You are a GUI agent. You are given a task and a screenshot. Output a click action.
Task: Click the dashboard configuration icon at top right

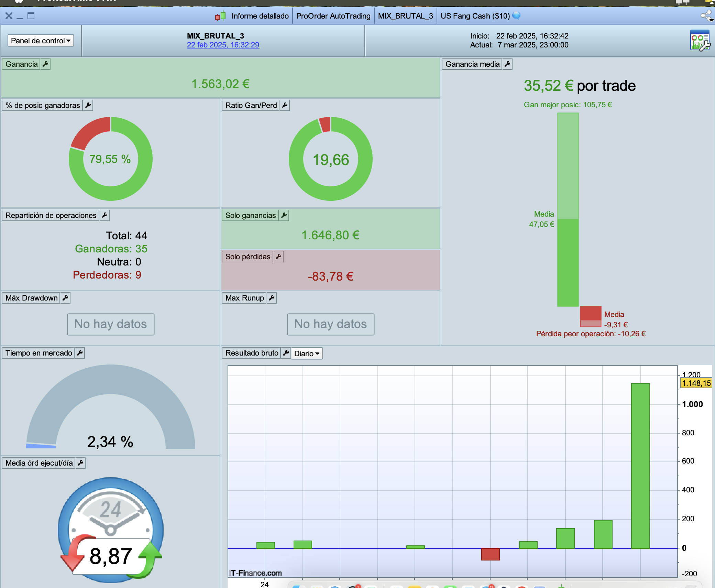point(700,40)
